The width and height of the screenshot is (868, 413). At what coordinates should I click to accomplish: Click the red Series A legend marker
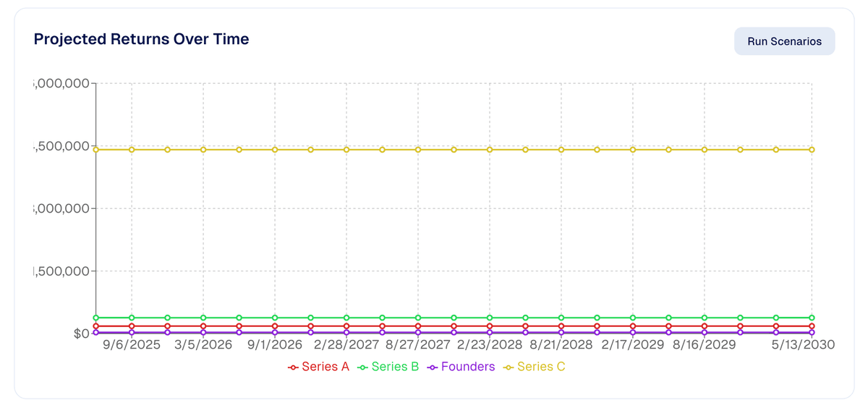pos(293,367)
